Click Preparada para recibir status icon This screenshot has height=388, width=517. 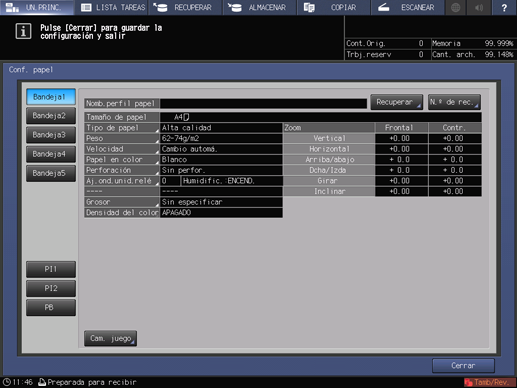(42, 382)
